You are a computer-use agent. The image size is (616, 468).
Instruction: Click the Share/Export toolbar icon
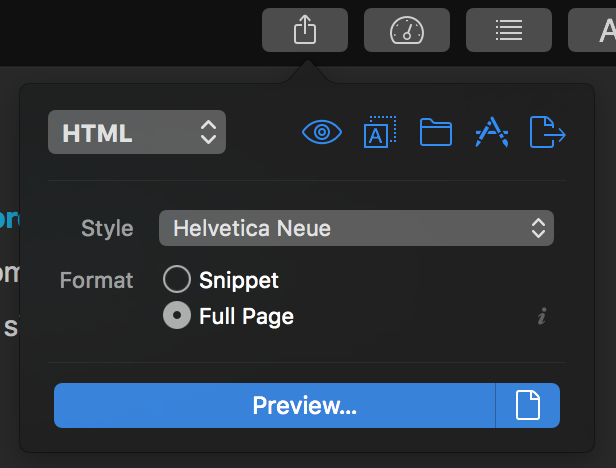pyautogui.click(x=305, y=30)
